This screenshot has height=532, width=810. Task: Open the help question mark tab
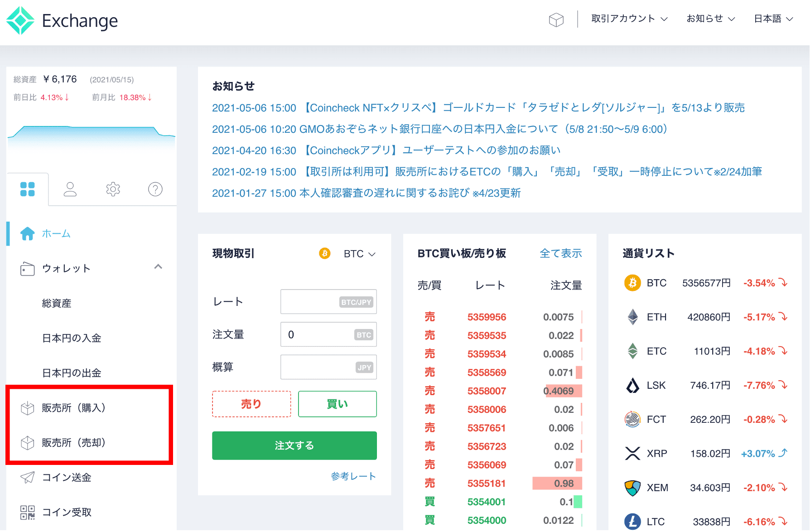155,189
